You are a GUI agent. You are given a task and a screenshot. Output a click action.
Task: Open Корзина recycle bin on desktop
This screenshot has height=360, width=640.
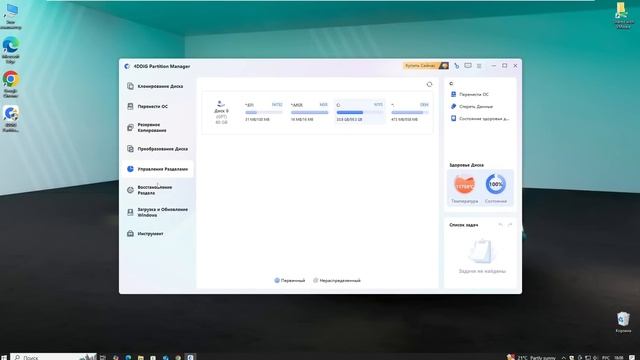point(623,322)
